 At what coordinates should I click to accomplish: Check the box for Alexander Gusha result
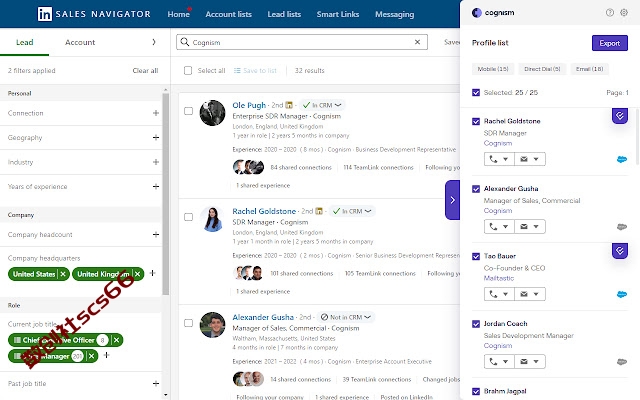tap(188, 323)
